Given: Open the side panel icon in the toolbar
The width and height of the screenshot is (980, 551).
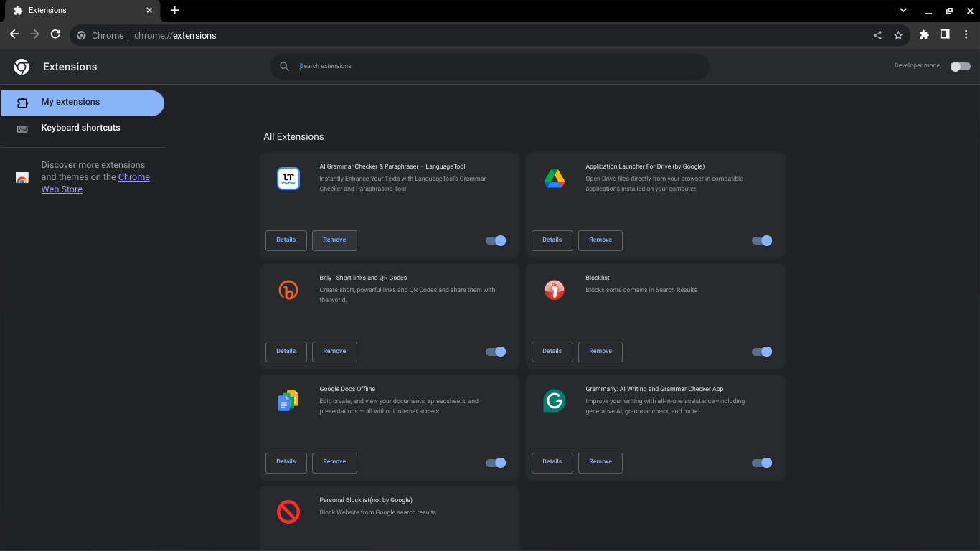Looking at the screenshot, I should tap(945, 34).
